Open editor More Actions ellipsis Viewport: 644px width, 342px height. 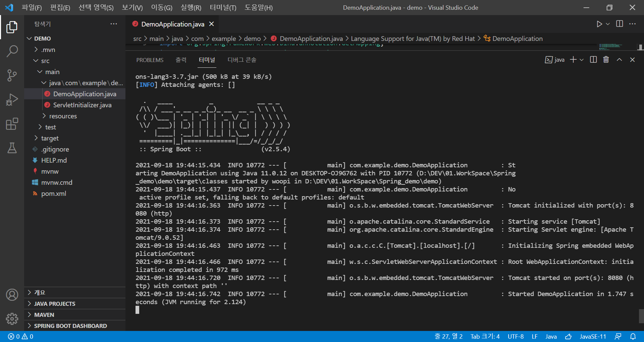click(632, 24)
